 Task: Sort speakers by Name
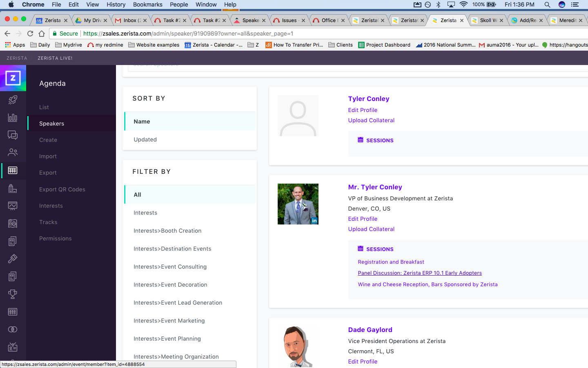click(x=190, y=121)
